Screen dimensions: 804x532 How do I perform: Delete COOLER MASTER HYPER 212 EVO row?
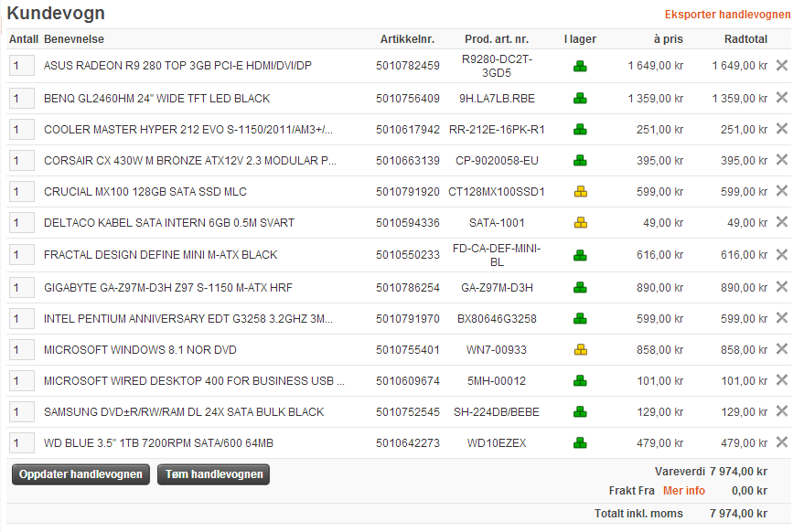(x=781, y=128)
